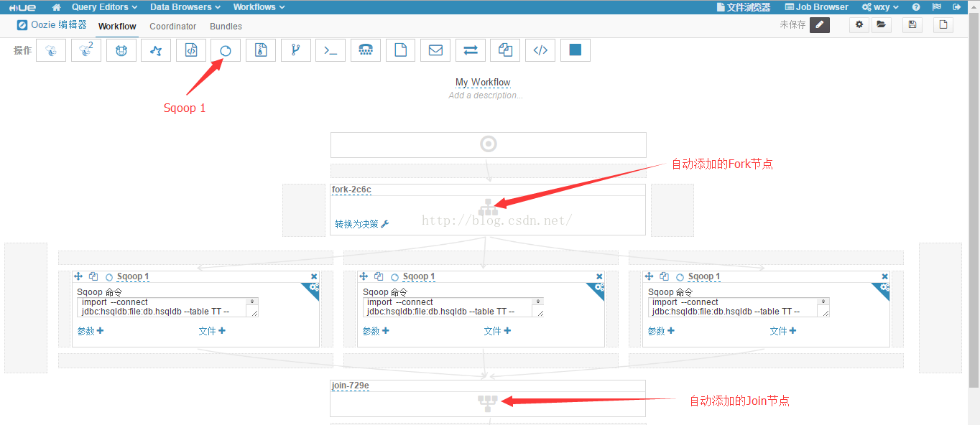Remove the middle Sqoop 1 node

599,276
